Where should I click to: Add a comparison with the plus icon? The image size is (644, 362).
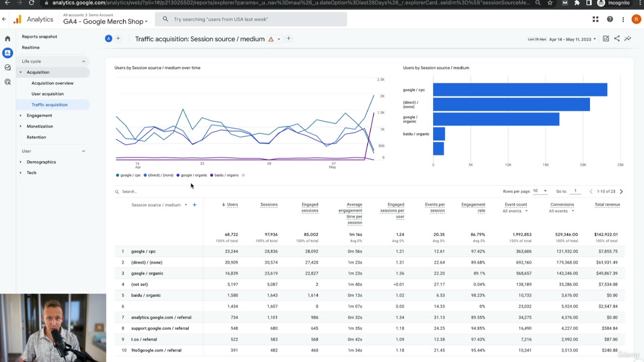[118, 39]
